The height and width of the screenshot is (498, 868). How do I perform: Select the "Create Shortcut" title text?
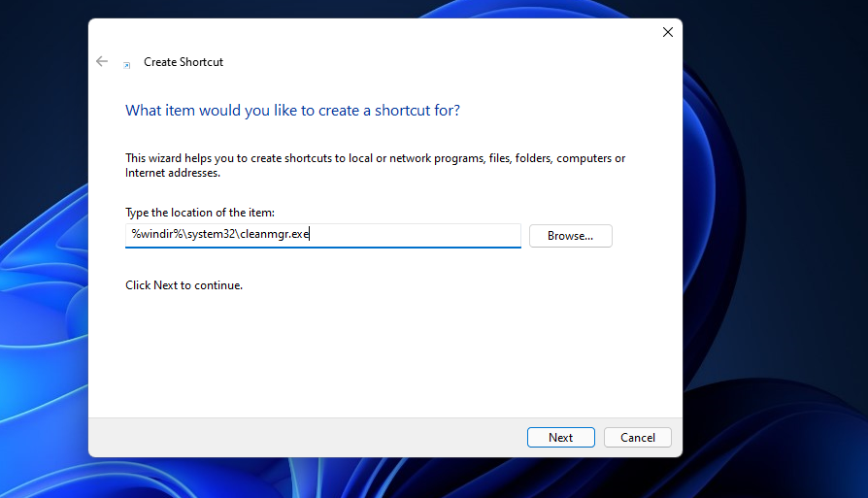tap(184, 62)
